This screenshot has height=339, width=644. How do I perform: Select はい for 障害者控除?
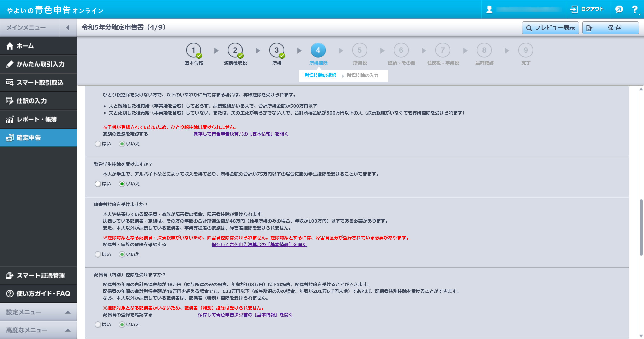pyautogui.click(x=98, y=254)
